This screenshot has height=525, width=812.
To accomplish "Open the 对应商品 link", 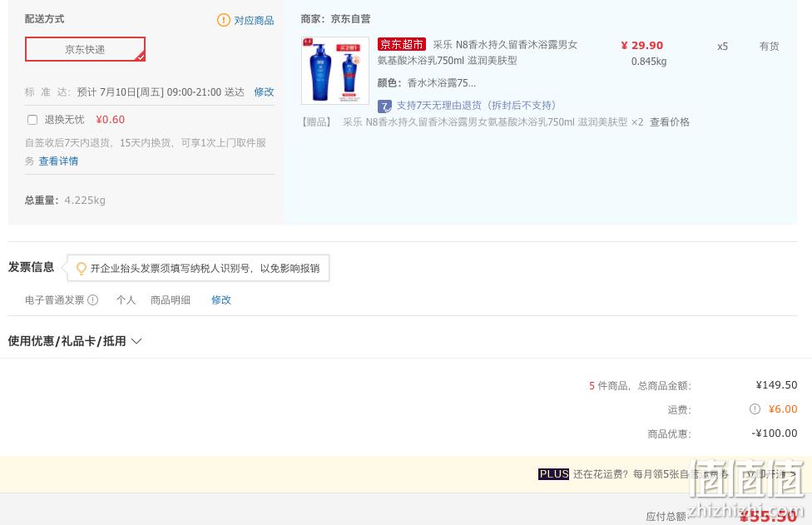I will tap(254, 20).
